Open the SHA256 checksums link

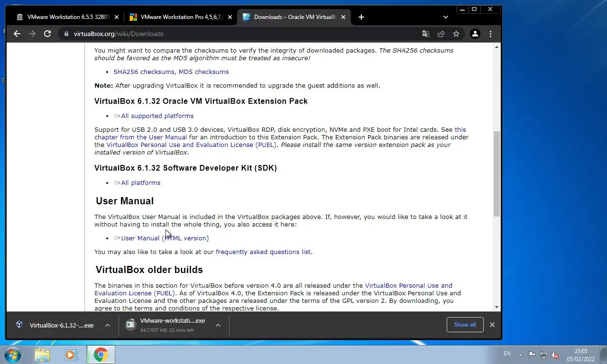coord(144,72)
